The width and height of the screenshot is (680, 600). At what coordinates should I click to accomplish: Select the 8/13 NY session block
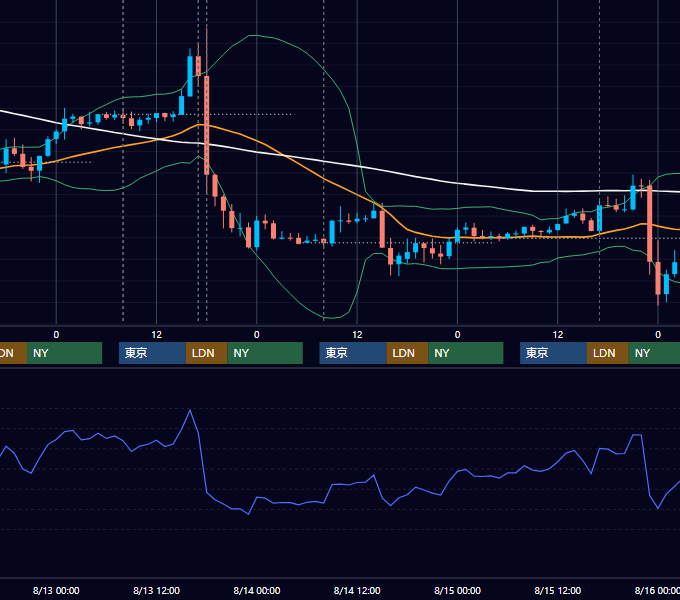tap(265, 353)
